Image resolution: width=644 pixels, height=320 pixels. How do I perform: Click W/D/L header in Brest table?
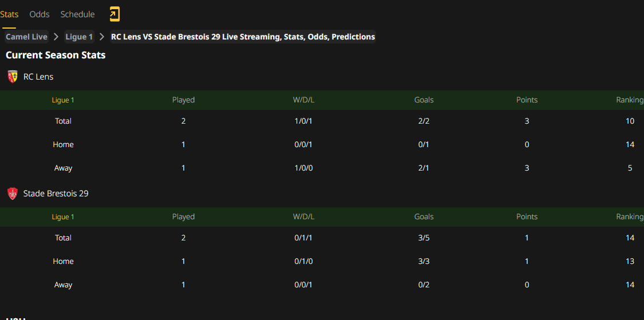coord(304,217)
